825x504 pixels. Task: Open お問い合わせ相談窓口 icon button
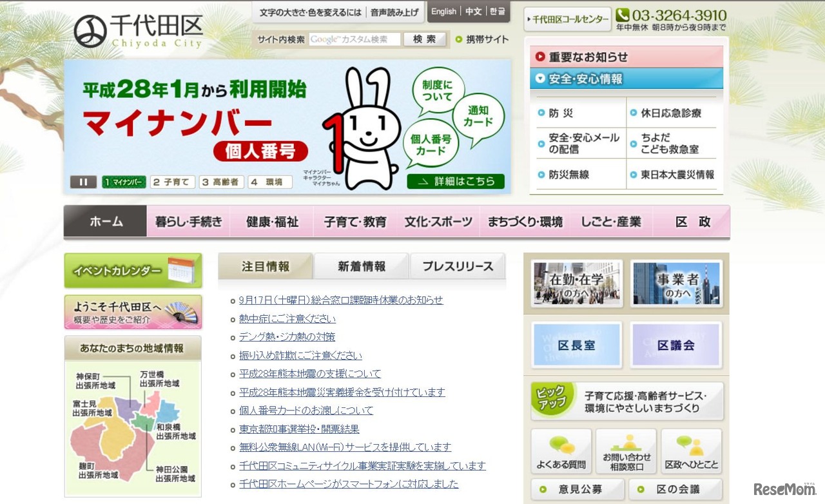pyautogui.click(x=626, y=451)
